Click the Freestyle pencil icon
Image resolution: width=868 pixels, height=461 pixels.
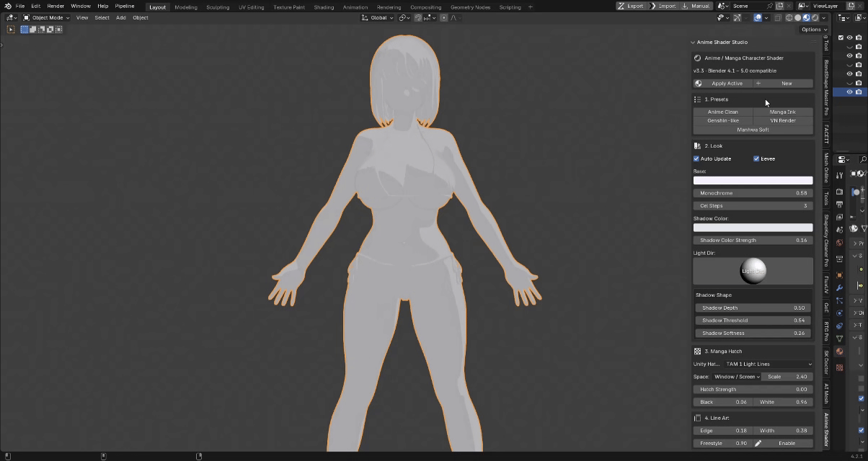click(x=758, y=443)
